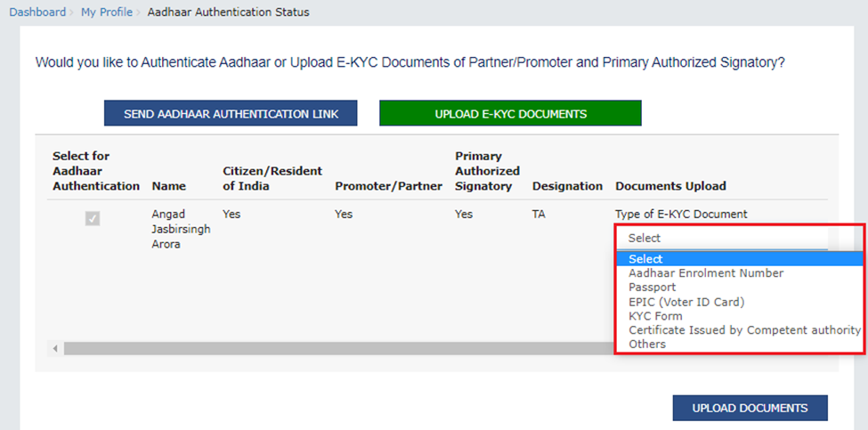
Task: Open the Dashboard breadcrumb link
Action: [37, 12]
